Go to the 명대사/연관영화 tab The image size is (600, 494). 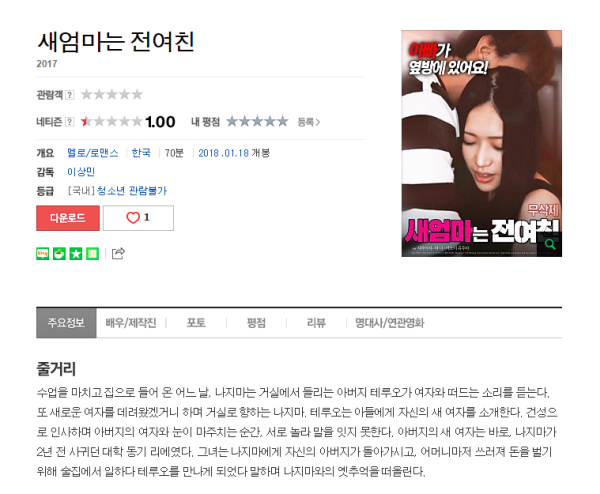pos(390,323)
